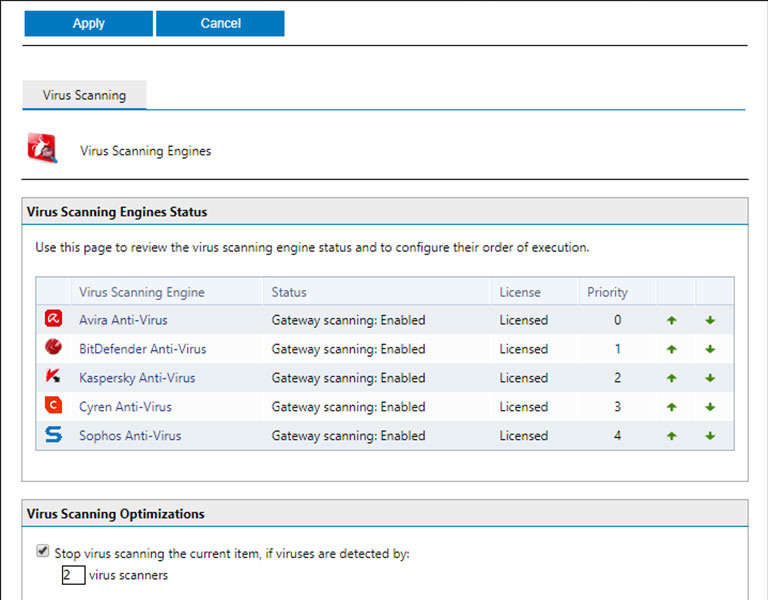Move Kaspersky Anti-Virus up in priority
Viewport: 768px width, 600px height.
pos(672,378)
